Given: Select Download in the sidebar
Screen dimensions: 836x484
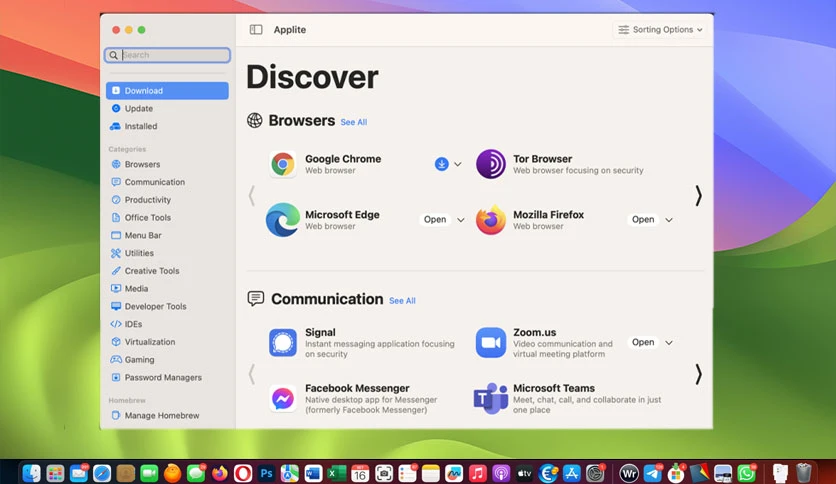Looking at the screenshot, I should (x=167, y=91).
